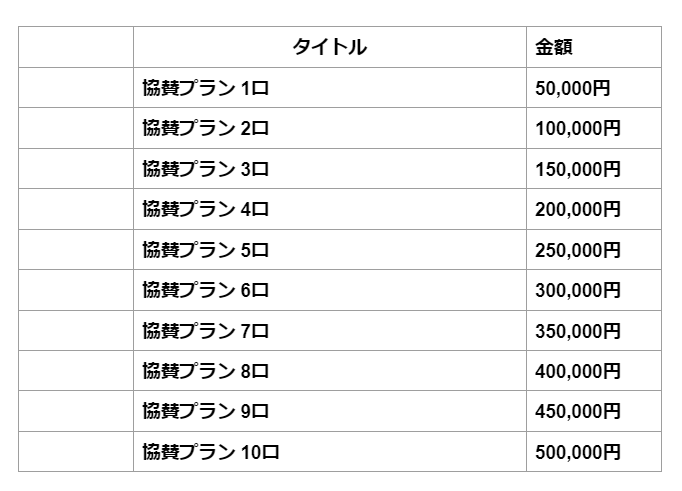The width and height of the screenshot is (682, 491).
Task: Click the 150,000円 price cell
Action: coord(578,169)
